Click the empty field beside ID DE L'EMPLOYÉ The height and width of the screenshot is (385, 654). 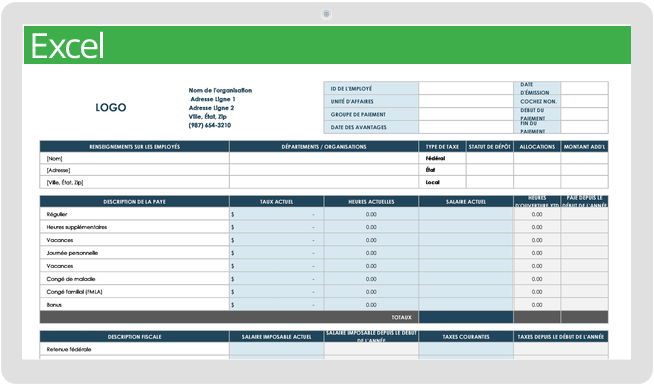[466, 88]
